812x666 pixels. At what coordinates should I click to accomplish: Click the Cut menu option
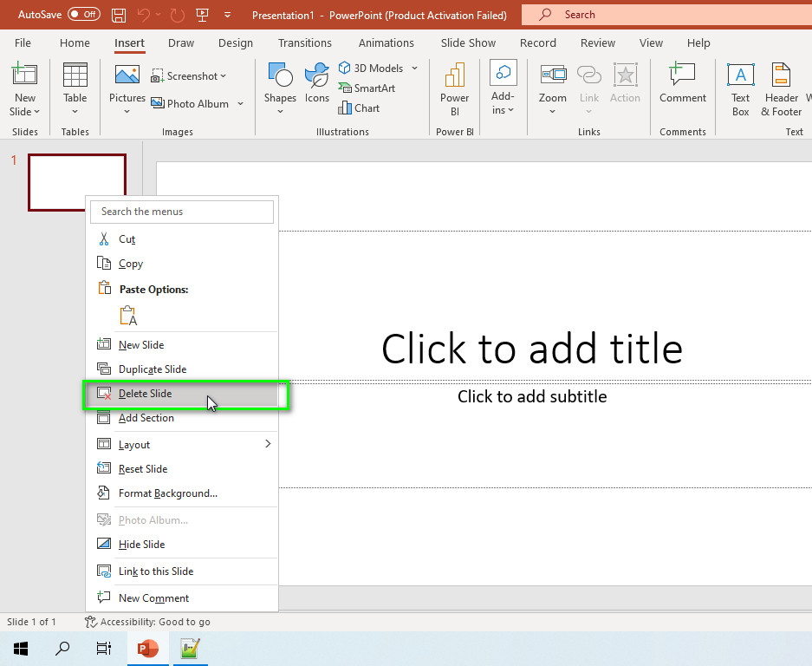pyautogui.click(x=182, y=239)
